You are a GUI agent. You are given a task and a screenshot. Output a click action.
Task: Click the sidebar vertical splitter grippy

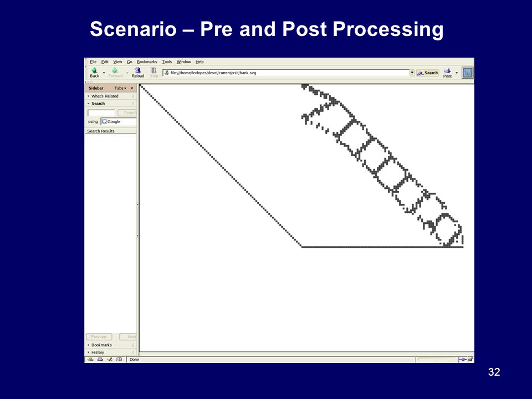pos(137,220)
